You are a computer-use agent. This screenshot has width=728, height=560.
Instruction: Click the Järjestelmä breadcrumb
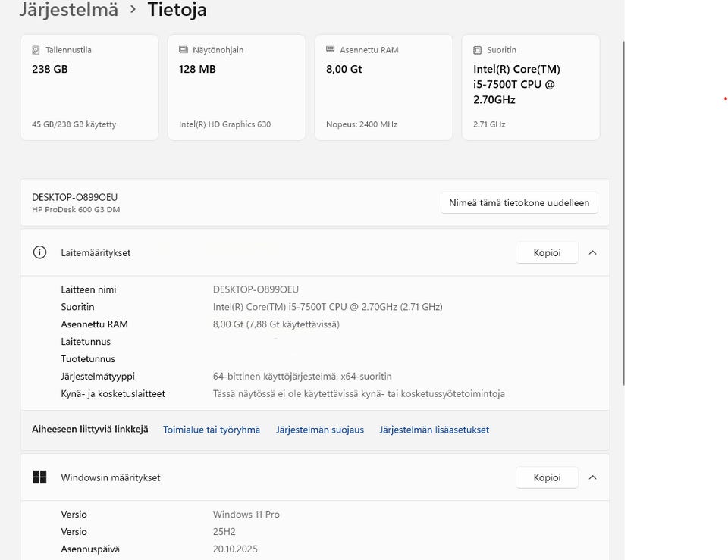click(x=68, y=10)
